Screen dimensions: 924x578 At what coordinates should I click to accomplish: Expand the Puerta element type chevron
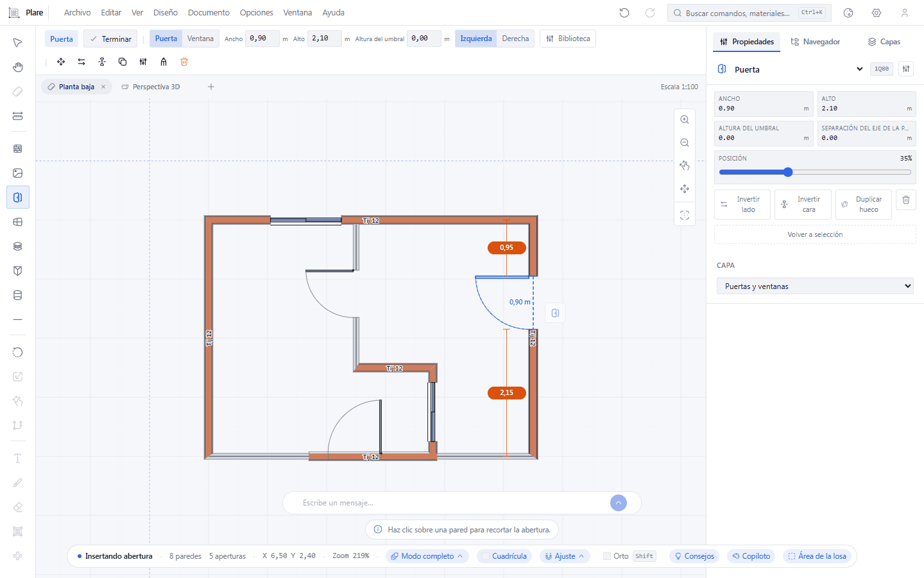tap(860, 69)
